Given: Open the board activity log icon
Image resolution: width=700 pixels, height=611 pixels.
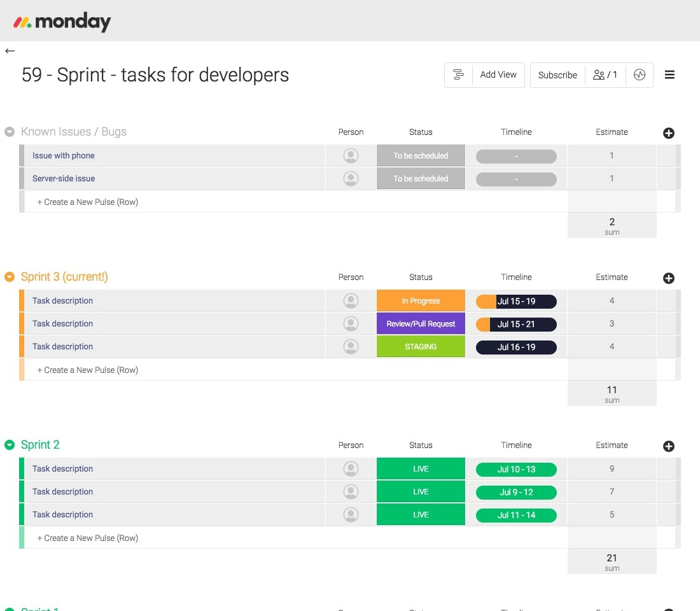Looking at the screenshot, I should pos(640,74).
